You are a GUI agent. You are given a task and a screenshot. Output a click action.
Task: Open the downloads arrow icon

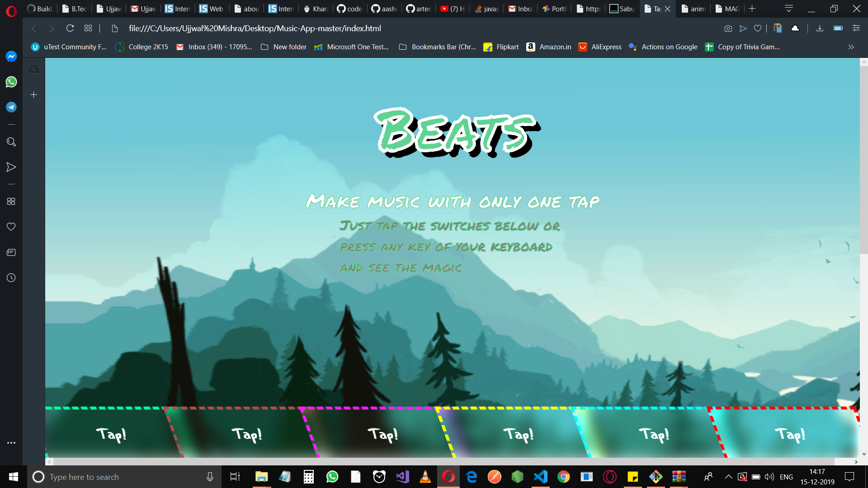pyautogui.click(x=820, y=28)
